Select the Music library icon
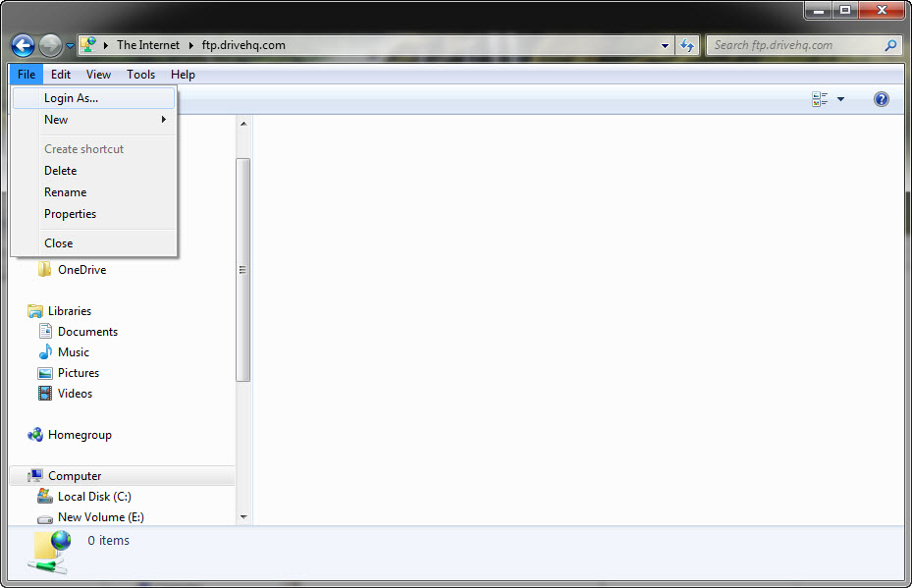The image size is (912, 588). [44, 352]
